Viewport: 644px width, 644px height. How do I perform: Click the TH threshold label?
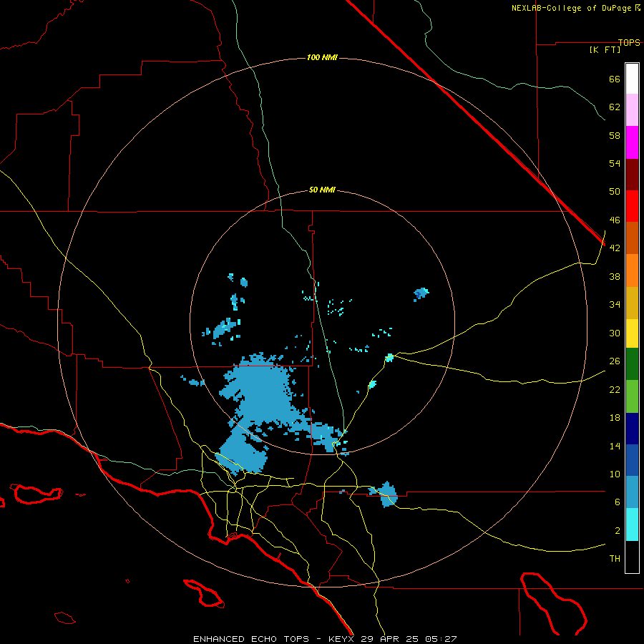[615, 558]
